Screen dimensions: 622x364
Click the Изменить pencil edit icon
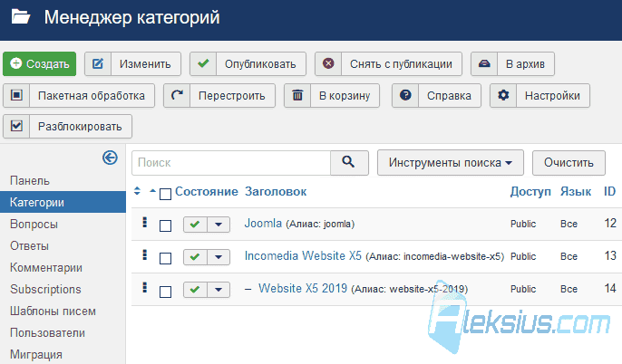point(98,63)
